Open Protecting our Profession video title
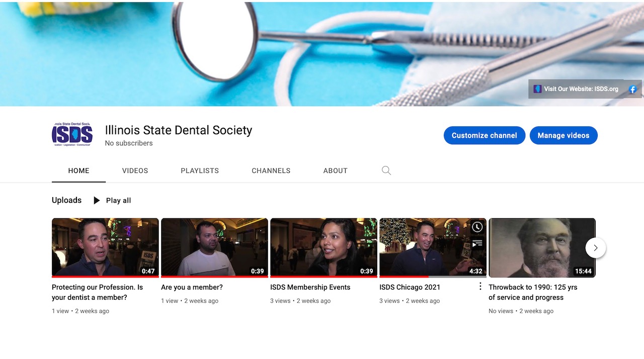 [x=98, y=292]
